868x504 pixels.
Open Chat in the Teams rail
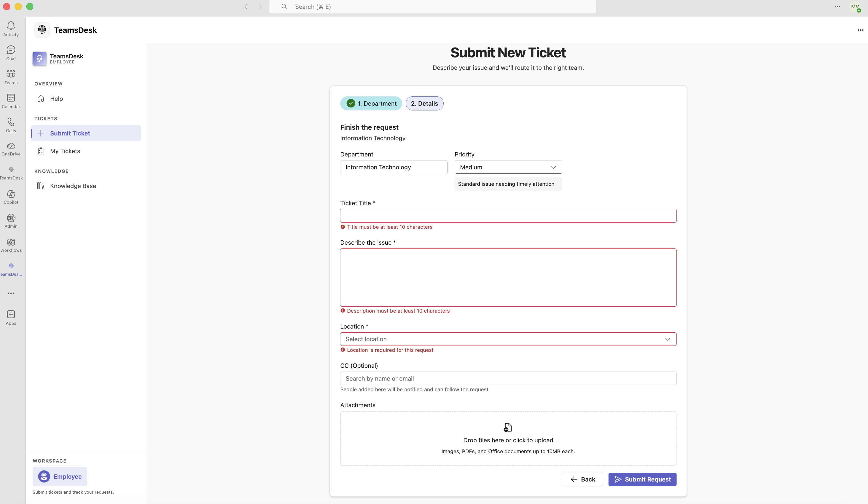(x=11, y=50)
